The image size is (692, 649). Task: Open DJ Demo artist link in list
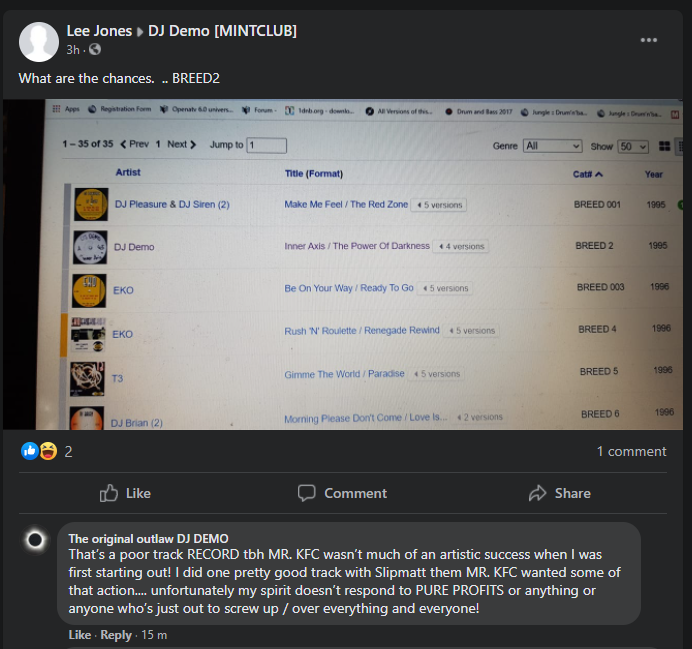(x=134, y=247)
